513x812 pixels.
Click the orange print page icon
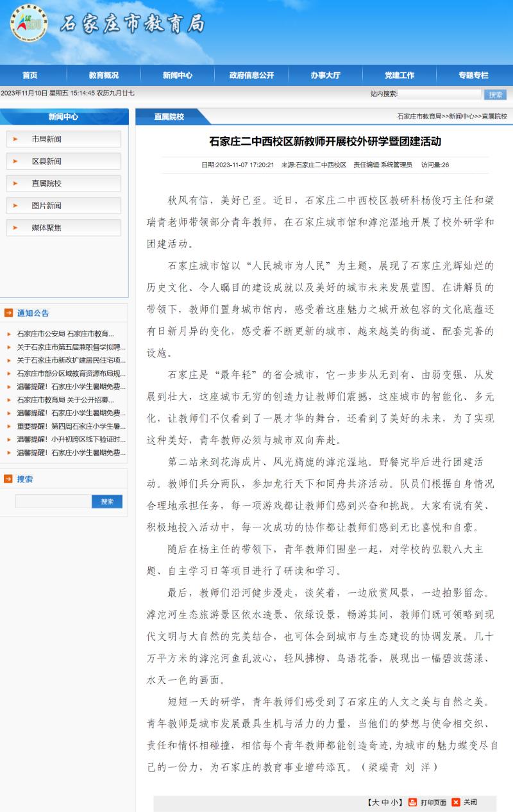click(x=413, y=802)
